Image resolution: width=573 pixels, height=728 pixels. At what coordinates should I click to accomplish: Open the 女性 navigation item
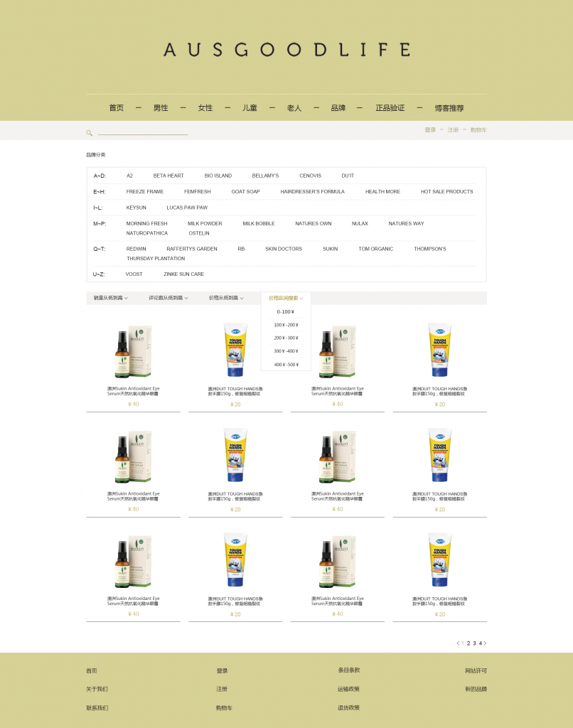(x=205, y=108)
